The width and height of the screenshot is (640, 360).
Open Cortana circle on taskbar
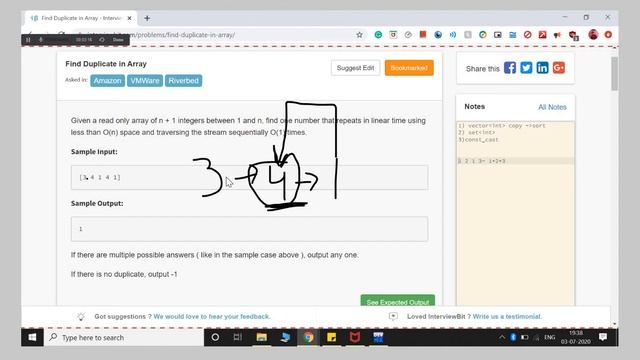click(x=215, y=338)
